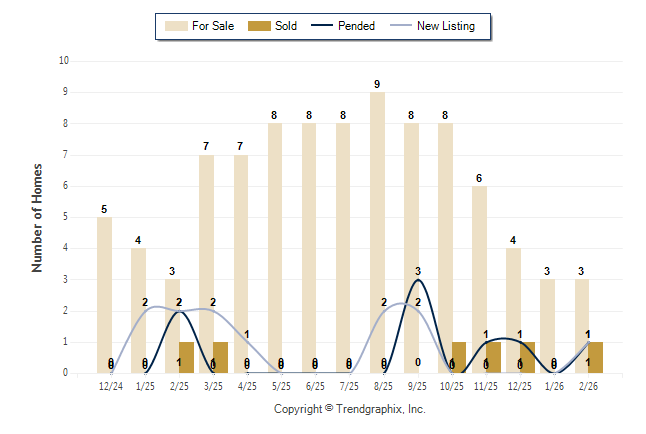Image resolution: width=646 pixels, height=434 pixels.
Task: Click the Sold bar for 2/26
Action: pos(595,357)
